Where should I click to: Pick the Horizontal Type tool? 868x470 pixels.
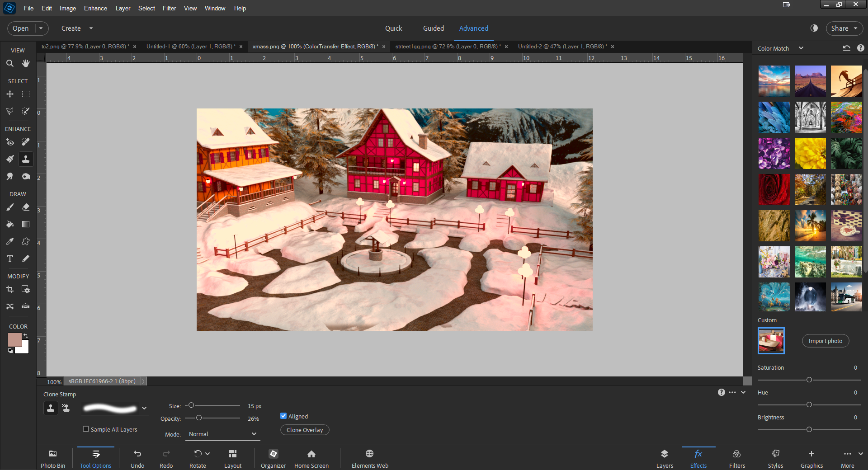[10, 258]
